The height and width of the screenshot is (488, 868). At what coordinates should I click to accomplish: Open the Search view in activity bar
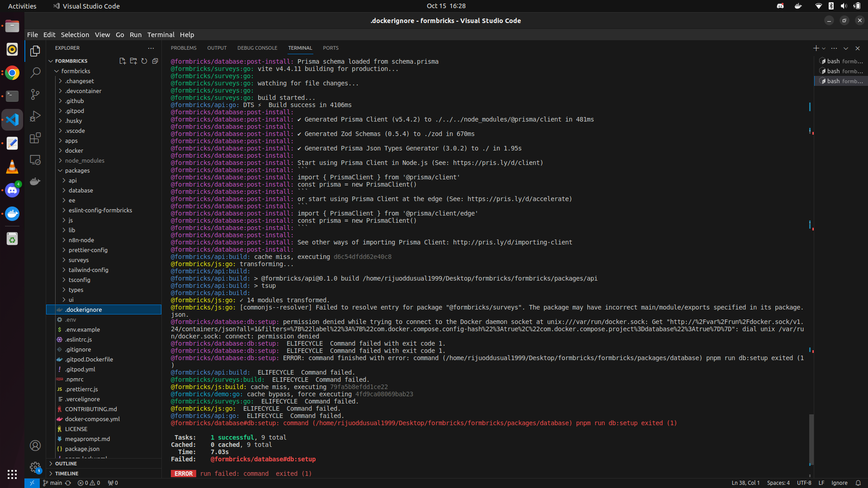35,72
